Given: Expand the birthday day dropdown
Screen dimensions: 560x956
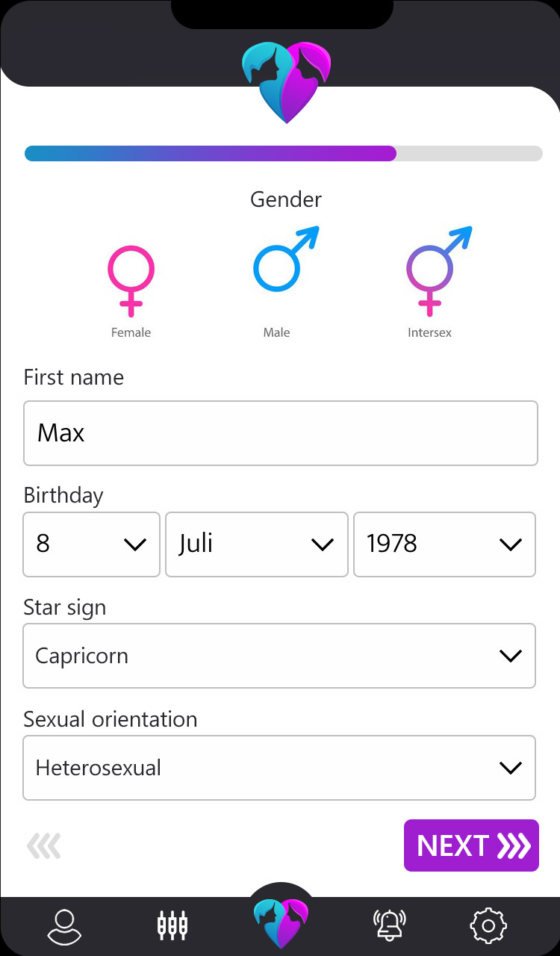Looking at the screenshot, I should pos(92,544).
